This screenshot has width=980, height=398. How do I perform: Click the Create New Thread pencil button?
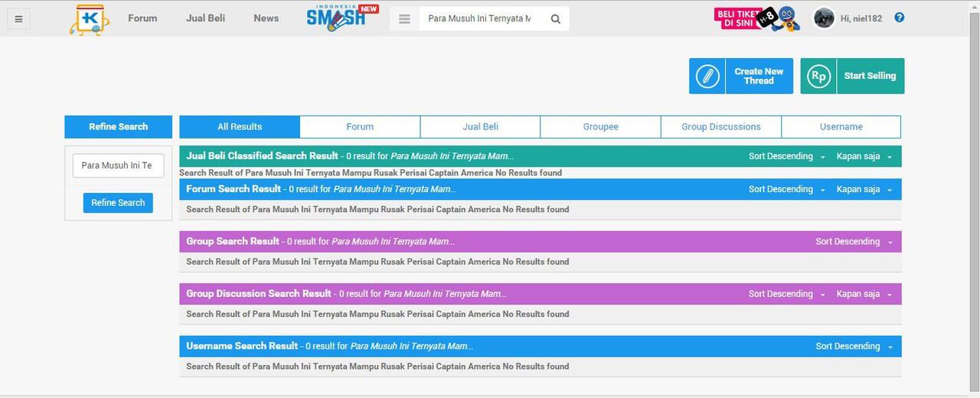click(740, 77)
